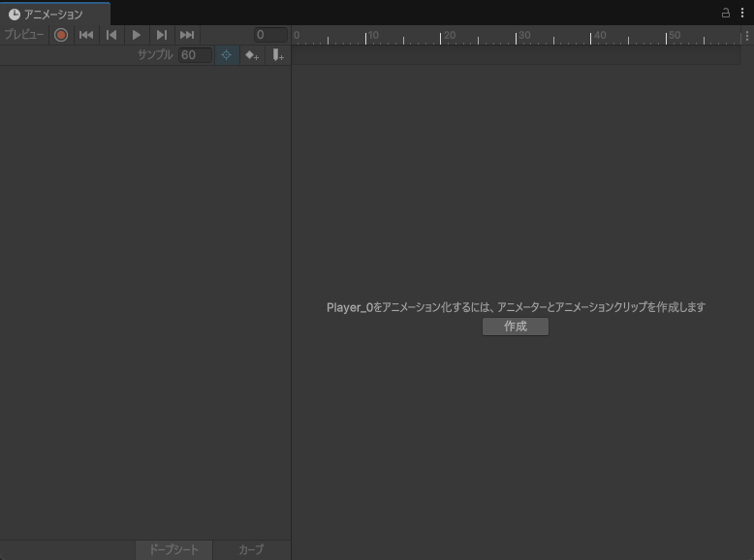Image resolution: width=754 pixels, height=560 pixels.
Task: Step to the previous keyframe
Action: pyautogui.click(x=111, y=35)
